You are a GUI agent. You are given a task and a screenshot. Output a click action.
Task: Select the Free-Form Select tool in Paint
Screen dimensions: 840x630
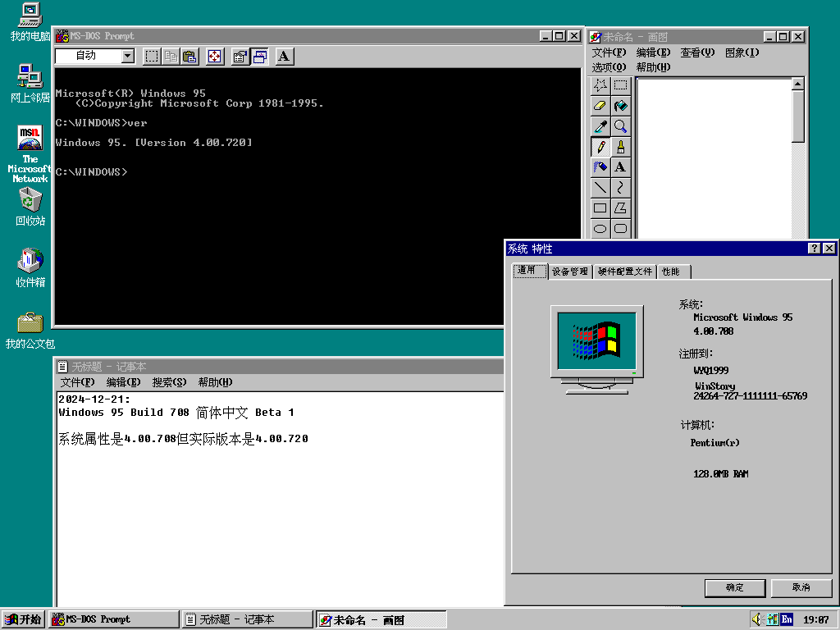pos(600,85)
